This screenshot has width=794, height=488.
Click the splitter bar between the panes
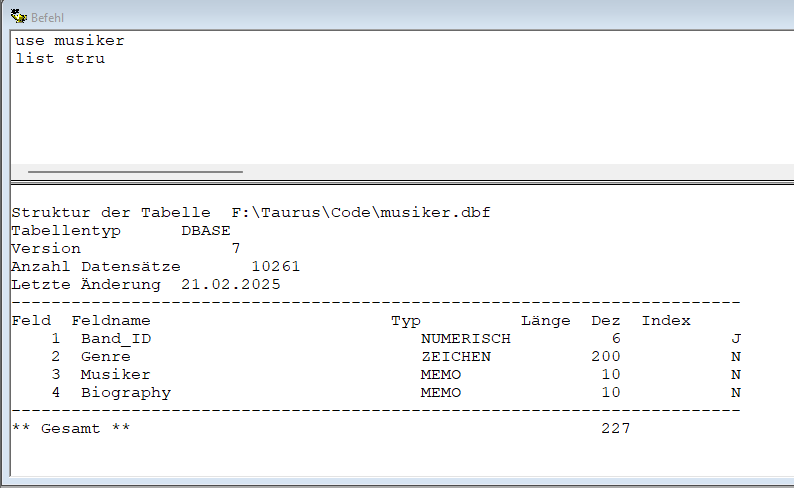[400, 183]
